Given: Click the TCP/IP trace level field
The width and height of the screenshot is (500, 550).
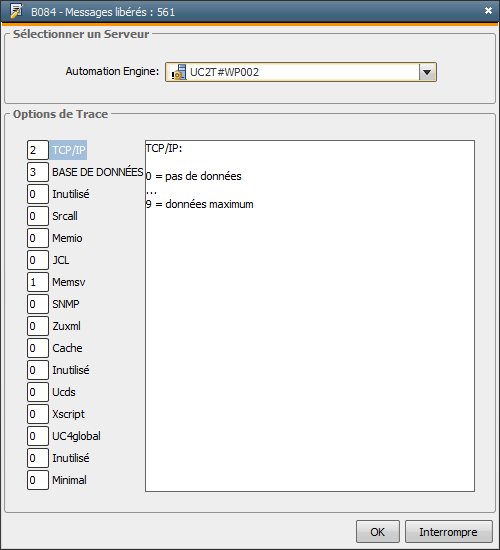Looking at the screenshot, I should 38,150.
